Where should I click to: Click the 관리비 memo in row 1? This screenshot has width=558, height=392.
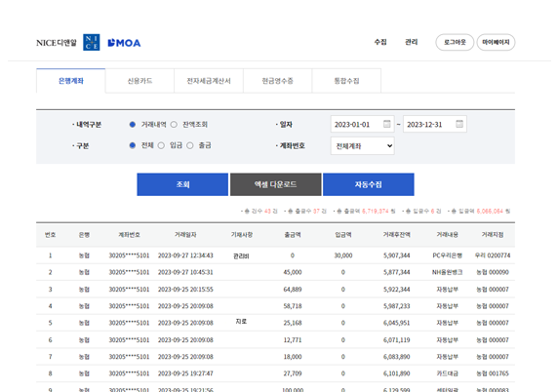[x=241, y=255]
